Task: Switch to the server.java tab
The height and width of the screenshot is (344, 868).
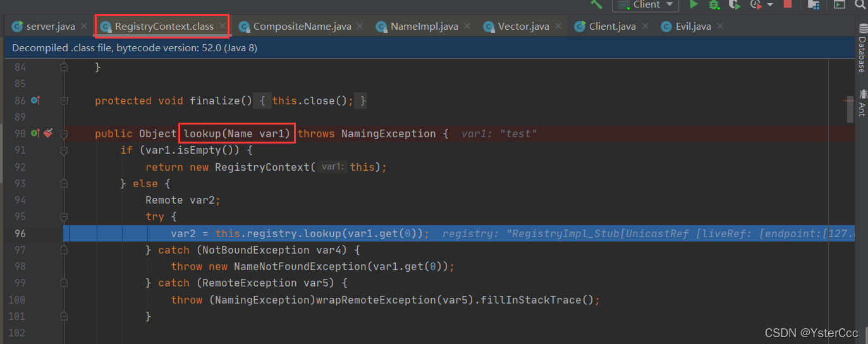Action: tap(50, 27)
